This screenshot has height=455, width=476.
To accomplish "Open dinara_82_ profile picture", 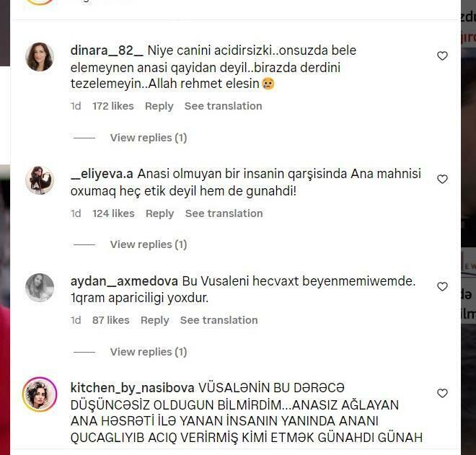I will (x=40, y=57).
